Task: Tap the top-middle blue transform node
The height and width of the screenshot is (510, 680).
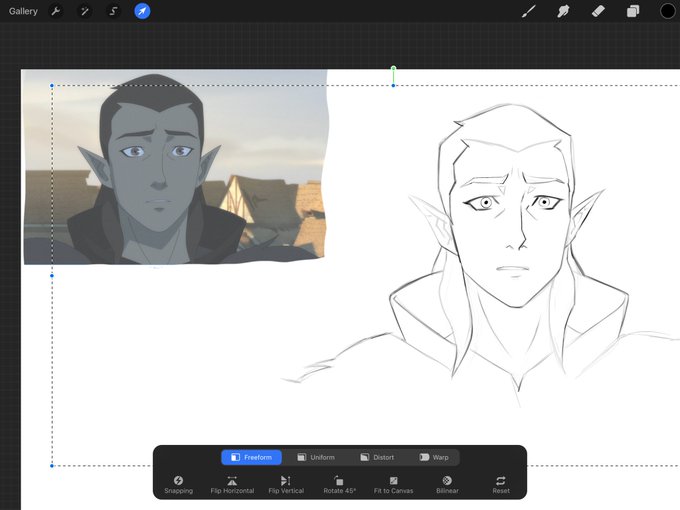Action: click(x=393, y=86)
